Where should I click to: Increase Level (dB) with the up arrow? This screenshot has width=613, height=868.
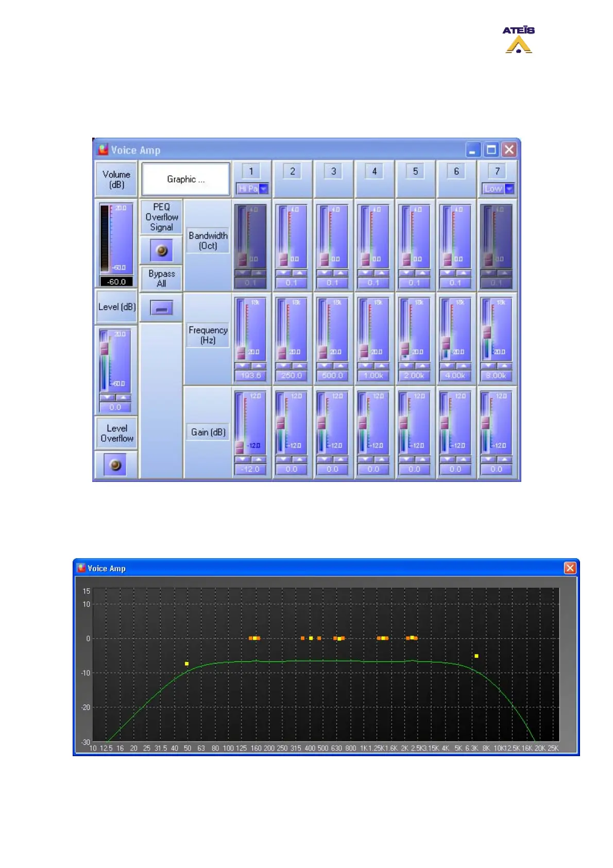click(x=123, y=397)
